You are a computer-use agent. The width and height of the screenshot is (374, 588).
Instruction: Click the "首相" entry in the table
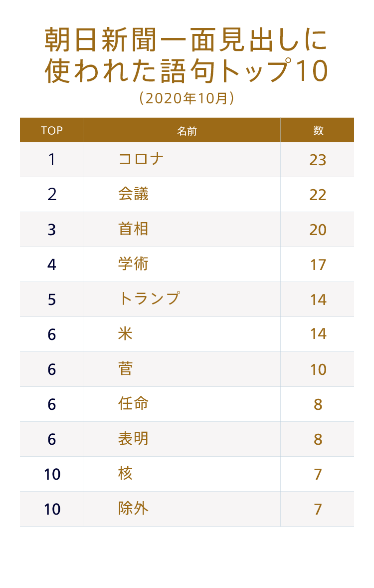pos(134,229)
